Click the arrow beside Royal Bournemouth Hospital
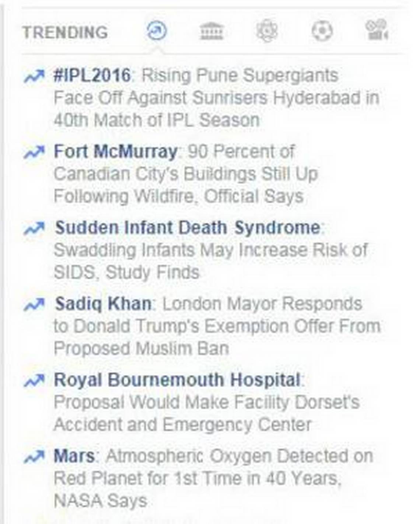The image size is (420, 524). coord(34,381)
